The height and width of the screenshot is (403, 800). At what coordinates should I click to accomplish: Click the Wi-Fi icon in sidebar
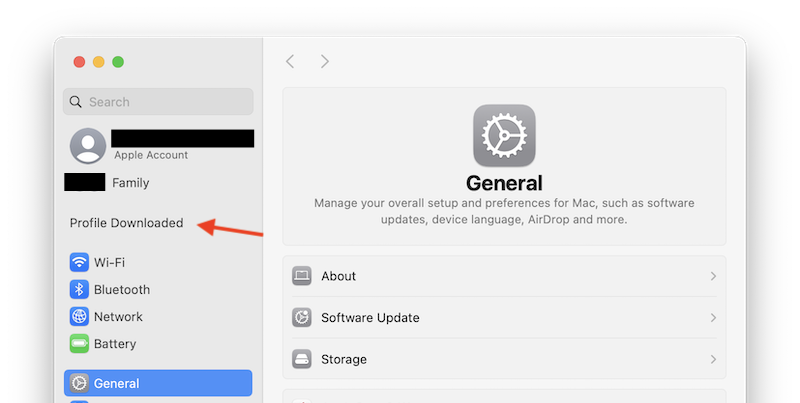tap(80, 263)
